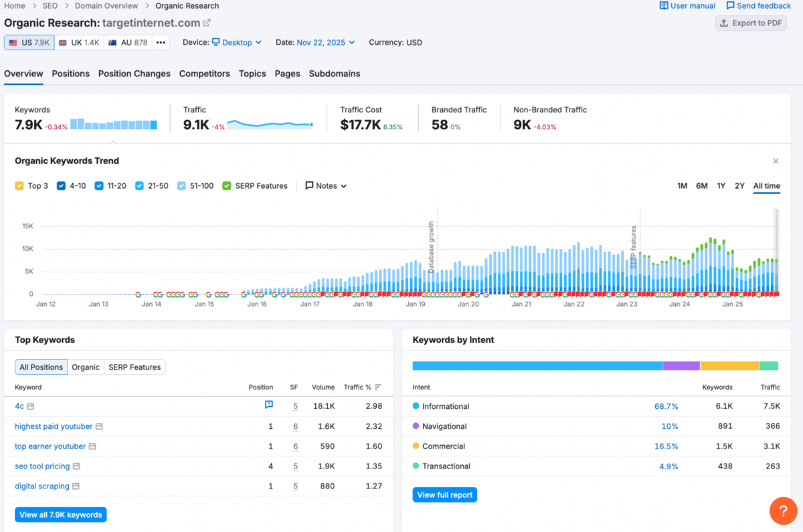
Task: Open the Competitors tab
Action: (205, 74)
